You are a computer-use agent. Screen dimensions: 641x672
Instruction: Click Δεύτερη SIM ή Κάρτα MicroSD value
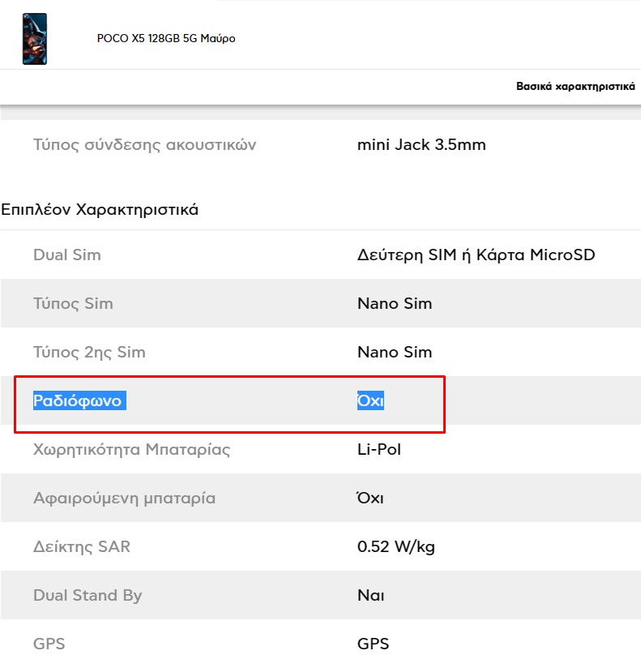[476, 255]
